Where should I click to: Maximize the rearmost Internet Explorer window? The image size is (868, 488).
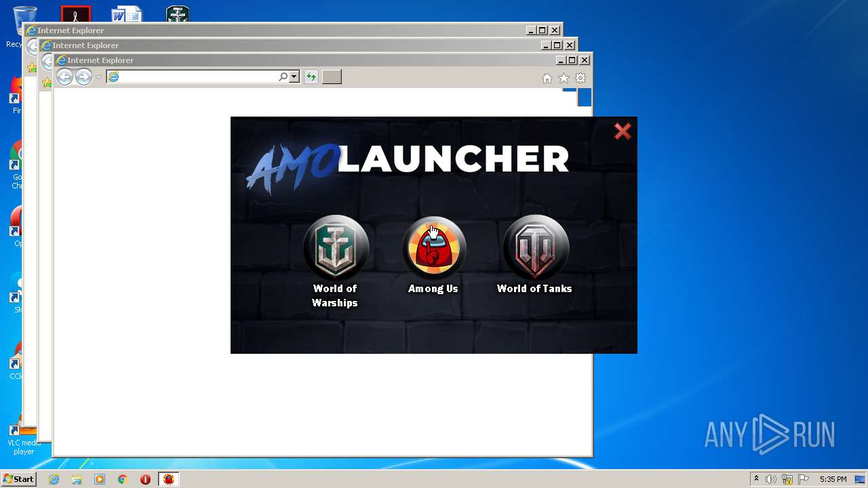542,30
